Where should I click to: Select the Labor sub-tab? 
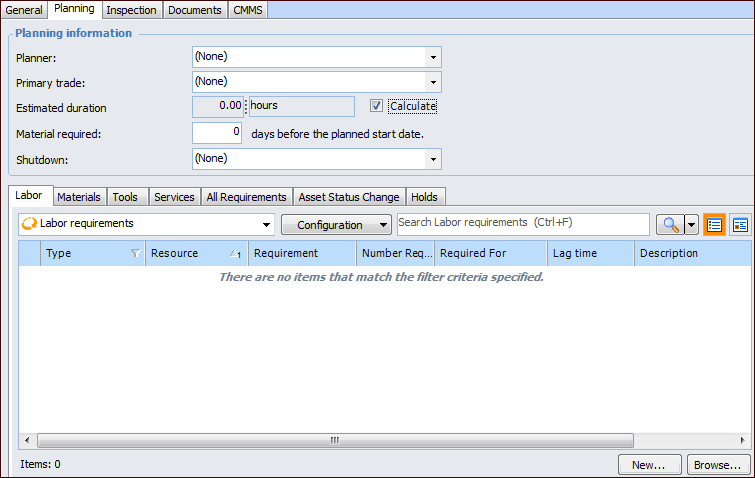[29, 195]
